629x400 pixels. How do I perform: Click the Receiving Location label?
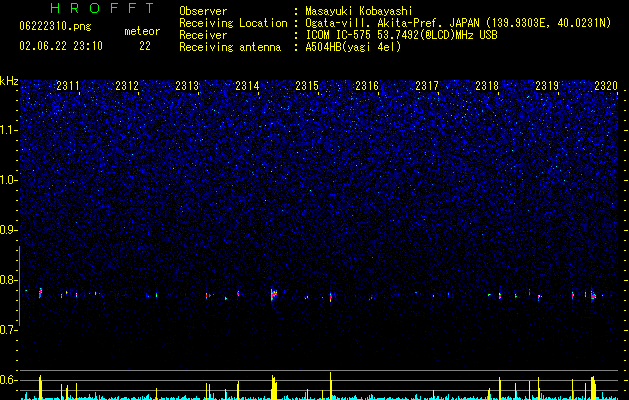pyautogui.click(x=233, y=23)
